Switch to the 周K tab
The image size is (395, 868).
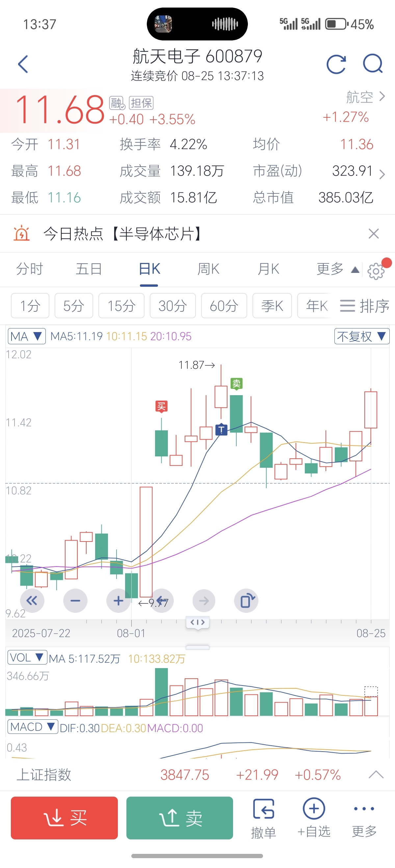click(208, 269)
